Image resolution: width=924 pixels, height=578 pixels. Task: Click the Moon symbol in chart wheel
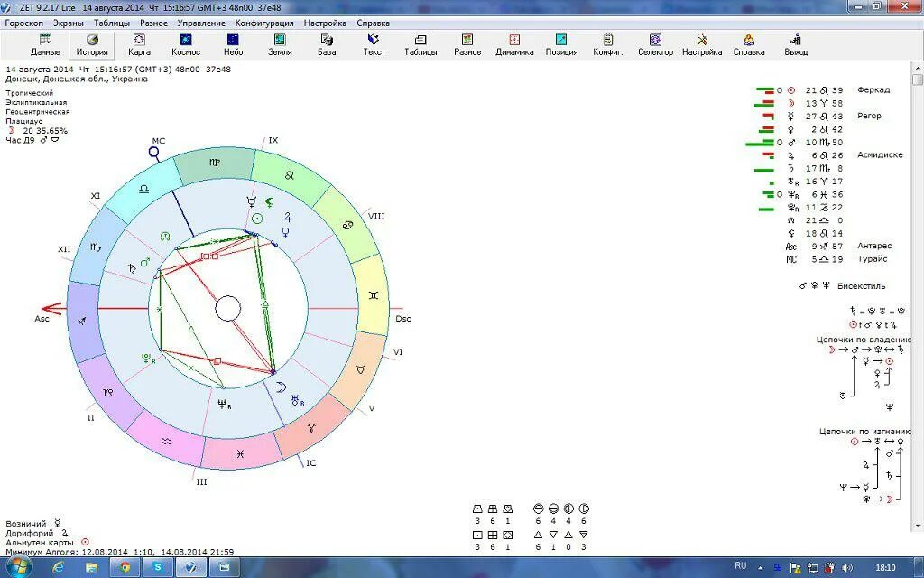pyautogui.click(x=282, y=387)
